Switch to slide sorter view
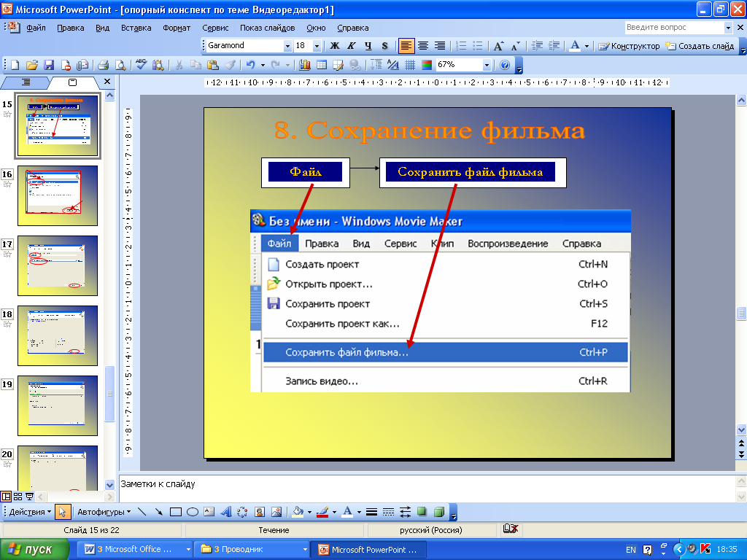 tap(18, 497)
